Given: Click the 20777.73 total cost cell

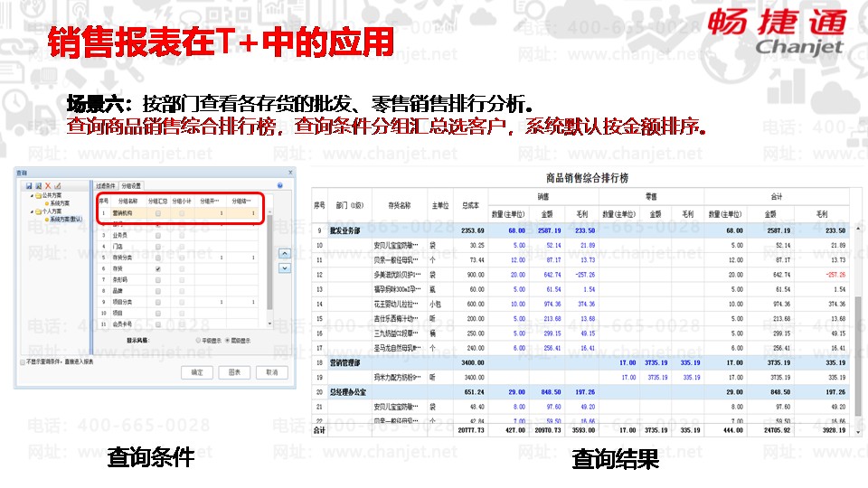Looking at the screenshot, I should tap(471, 430).
